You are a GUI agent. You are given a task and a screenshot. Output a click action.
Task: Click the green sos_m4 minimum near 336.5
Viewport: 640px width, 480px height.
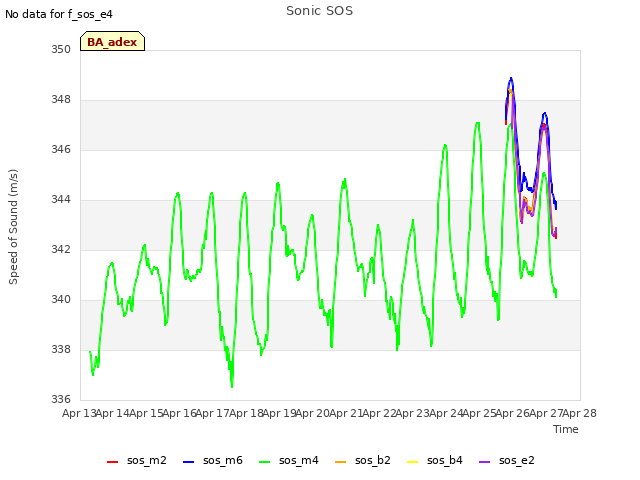[x=232, y=386]
